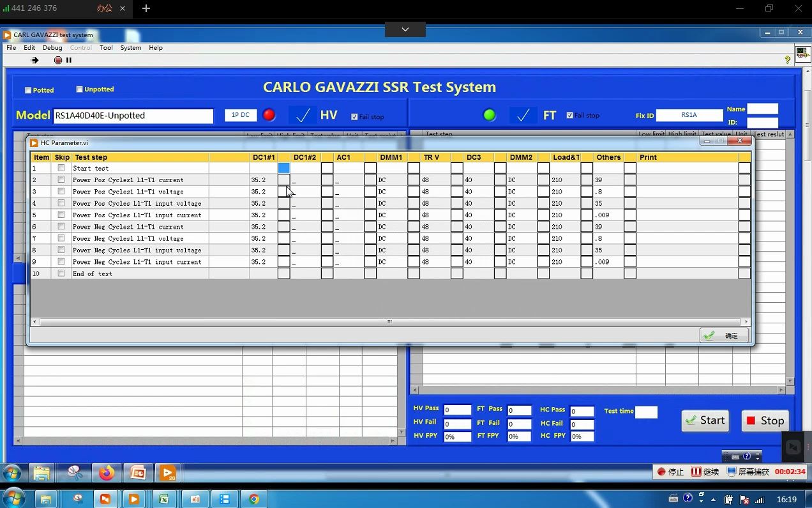The width and height of the screenshot is (812, 508).
Task: Close the 办公 browser tab
Action: [123, 8]
